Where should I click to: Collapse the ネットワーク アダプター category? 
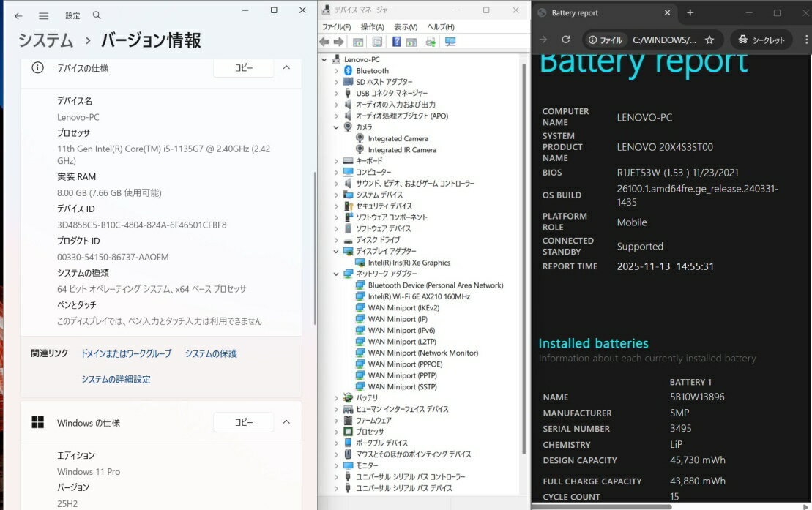(337, 274)
